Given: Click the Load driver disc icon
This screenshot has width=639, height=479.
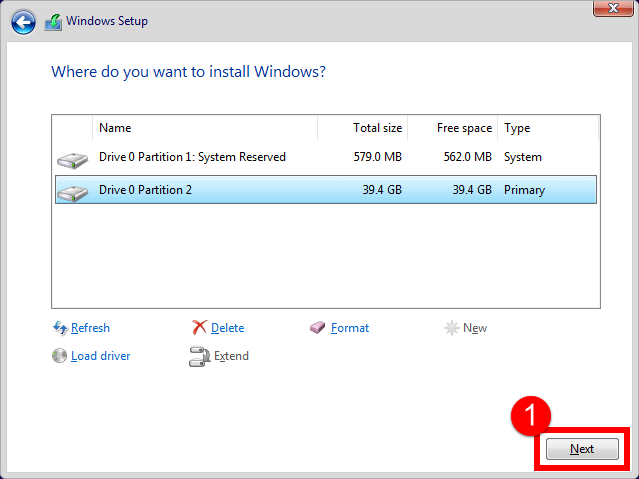Looking at the screenshot, I should pyautogui.click(x=59, y=355).
